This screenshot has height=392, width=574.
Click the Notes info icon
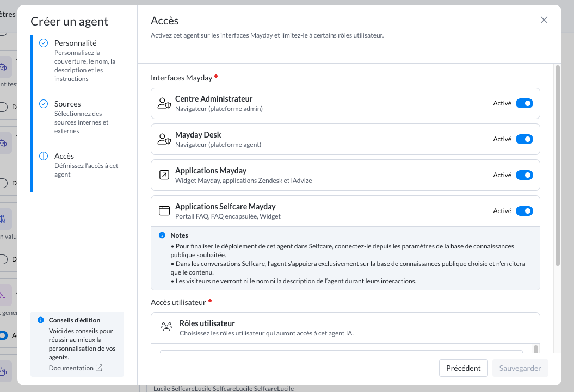[162, 235]
